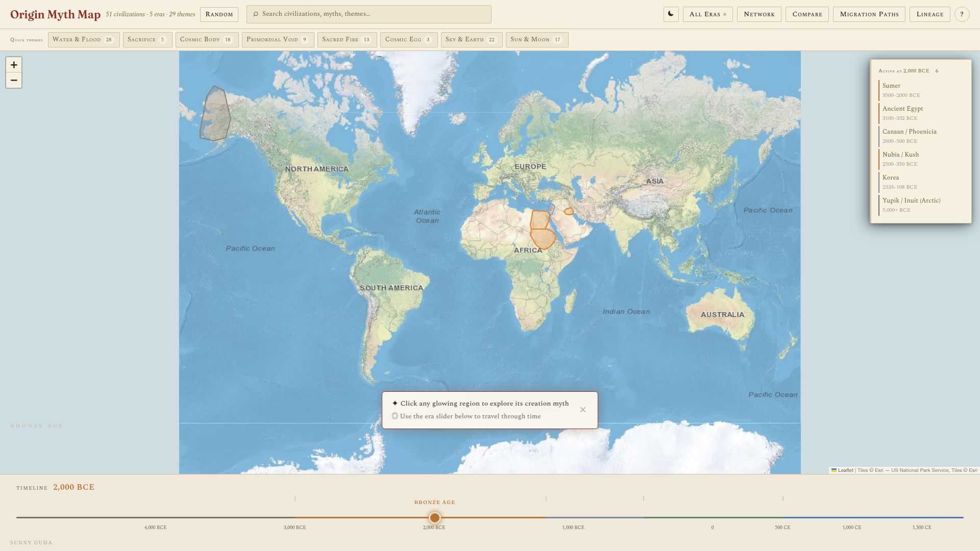Click the Nubia region polygon in Africa
This screenshot has width=980, height=551.
point(543,238)
